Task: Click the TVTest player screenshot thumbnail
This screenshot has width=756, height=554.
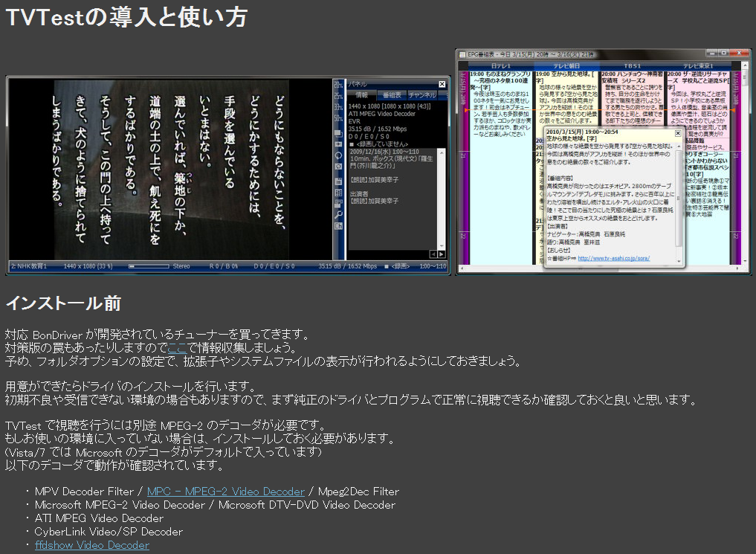Action: [x=228, y=175]
